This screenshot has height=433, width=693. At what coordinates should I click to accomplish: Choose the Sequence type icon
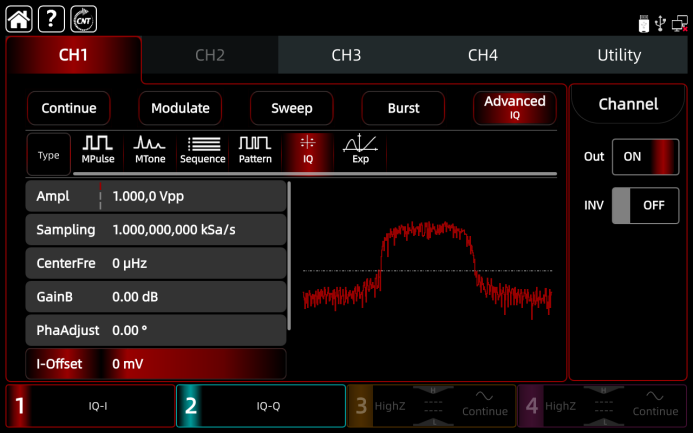(x=203, y=150)
